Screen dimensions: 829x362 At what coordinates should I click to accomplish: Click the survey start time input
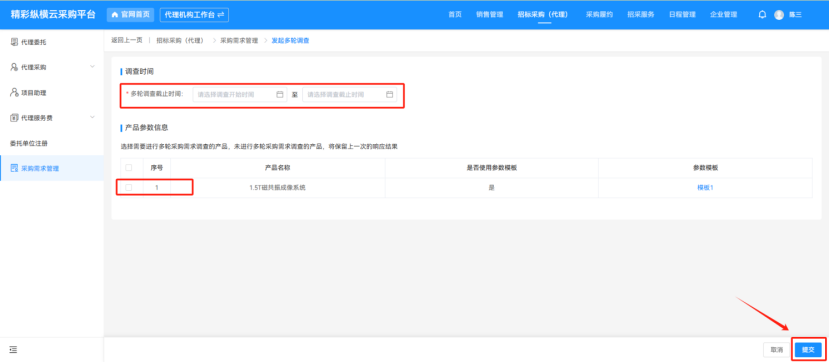(x=240, y=95)
